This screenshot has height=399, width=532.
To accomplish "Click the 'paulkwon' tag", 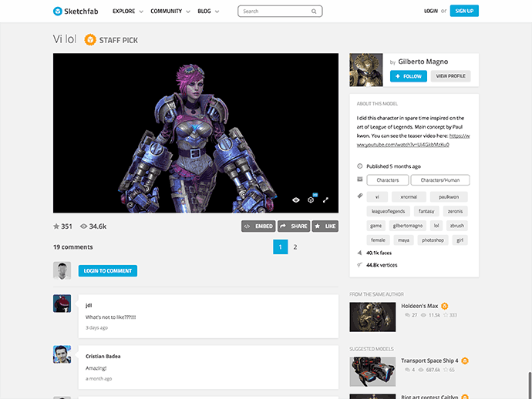I will 449,197.
